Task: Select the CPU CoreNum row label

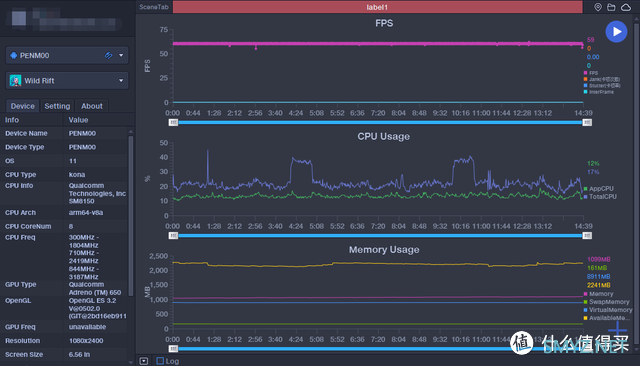Action: pyautogui.click(x=28, y=226)
